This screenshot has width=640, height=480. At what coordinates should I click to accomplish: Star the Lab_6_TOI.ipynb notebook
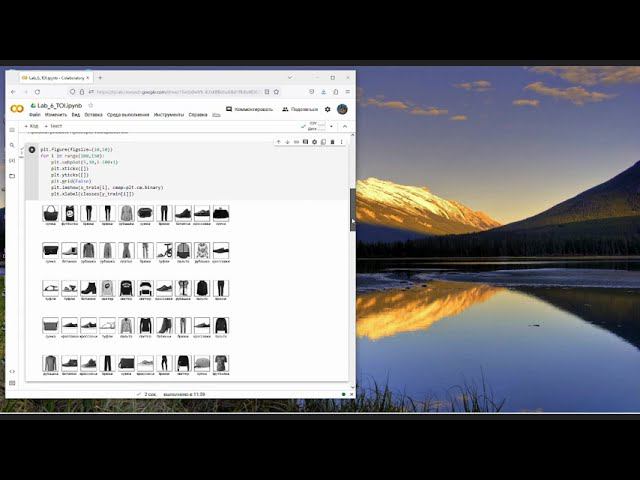91,105
